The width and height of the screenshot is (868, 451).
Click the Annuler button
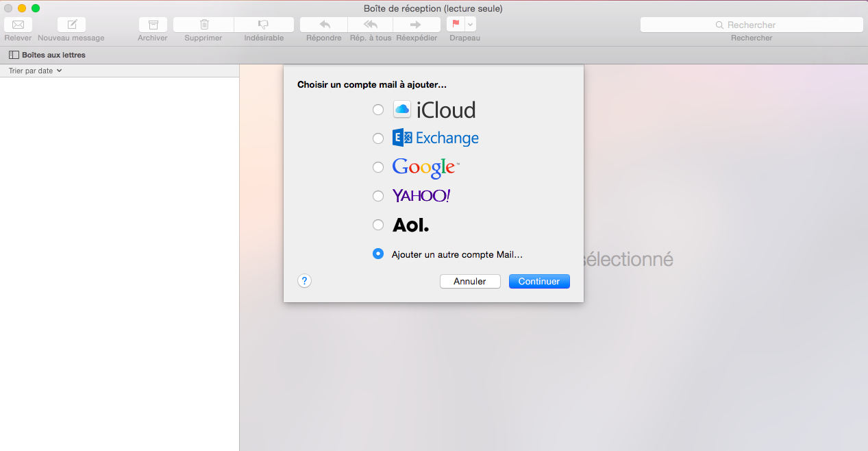click(470, 282)
